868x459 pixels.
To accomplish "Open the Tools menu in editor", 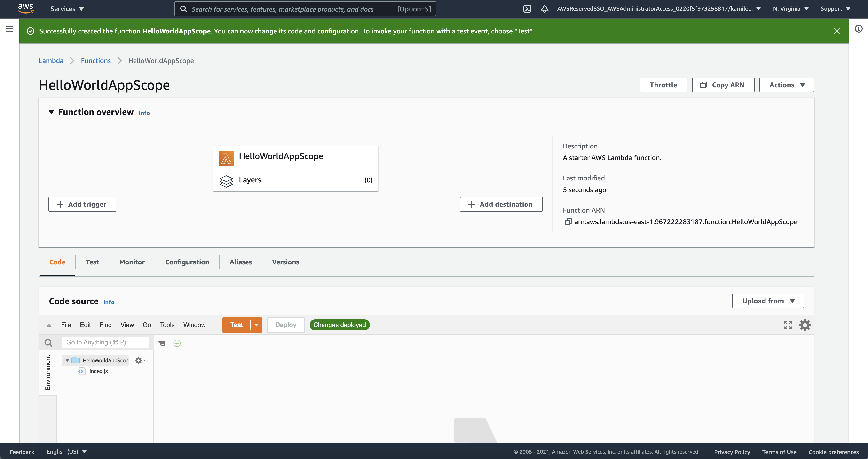I will 167,325.
